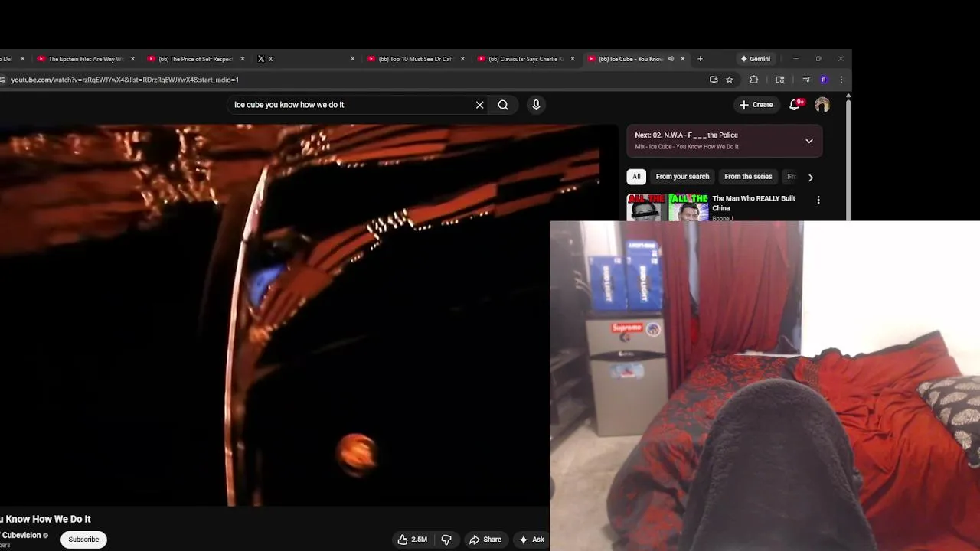The width and height of the screenshot is (980, 551).
Task: Dislike the video with thumbs down
Action: 446,540
